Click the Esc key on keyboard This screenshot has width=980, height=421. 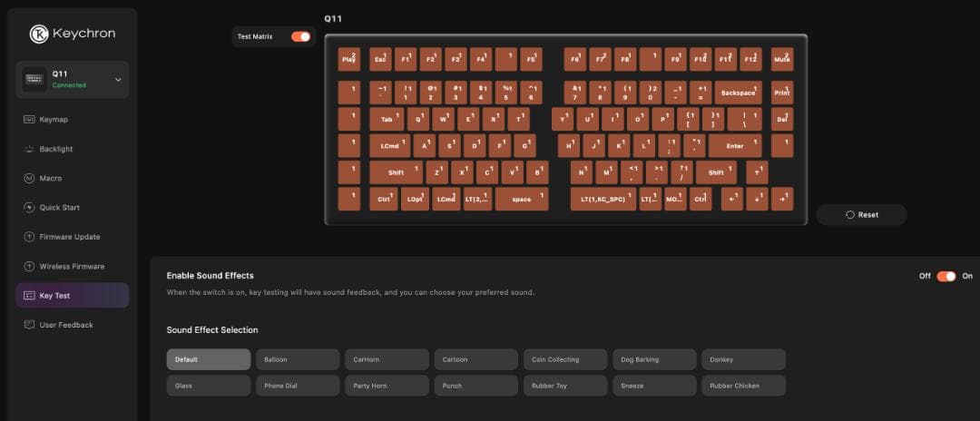coord(380,59)
